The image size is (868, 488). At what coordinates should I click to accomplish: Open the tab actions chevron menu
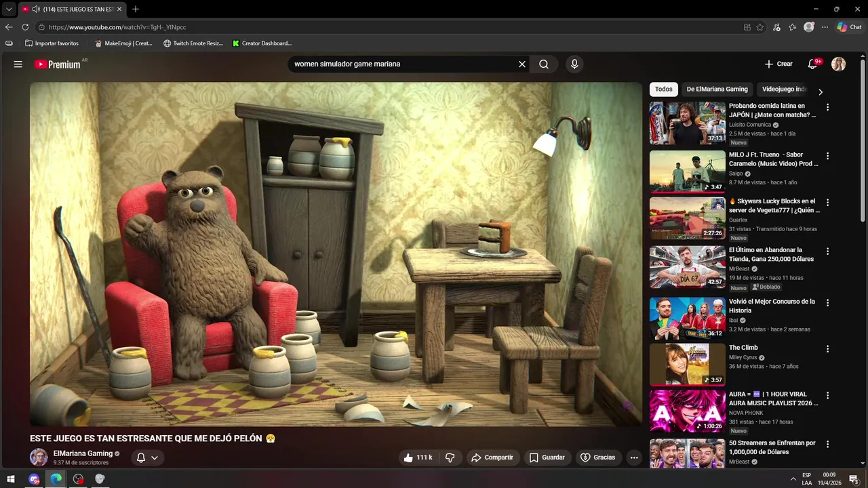(x=9, y=9)
